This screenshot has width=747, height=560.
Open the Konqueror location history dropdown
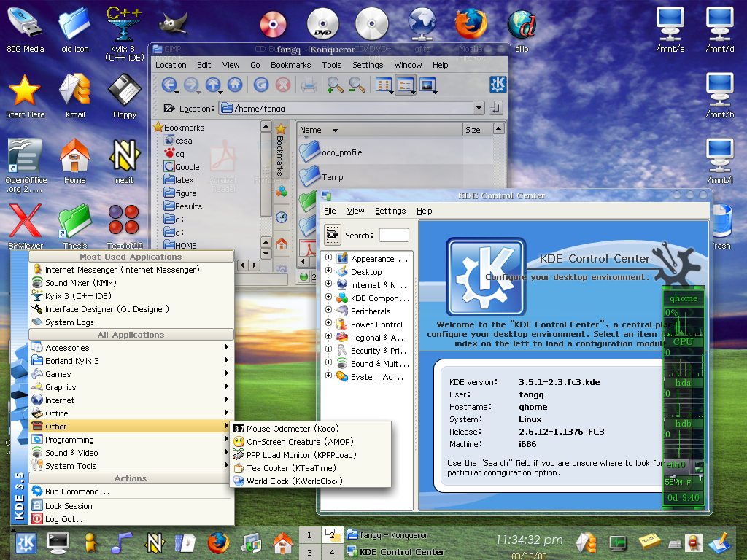479,108
